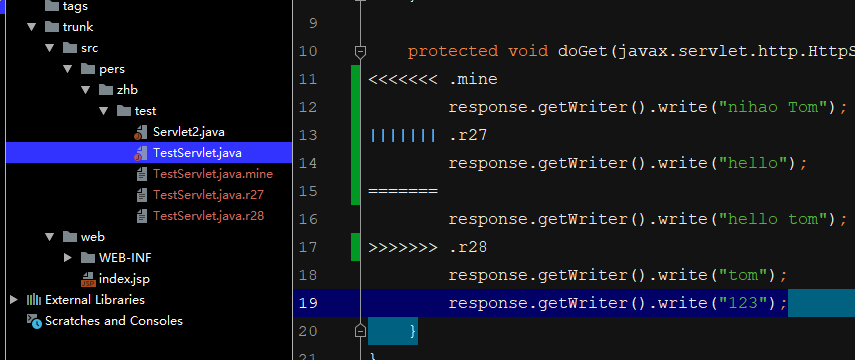Collapse the trunk folder
The width and height of the screenshot is (855, 360).
32,27
